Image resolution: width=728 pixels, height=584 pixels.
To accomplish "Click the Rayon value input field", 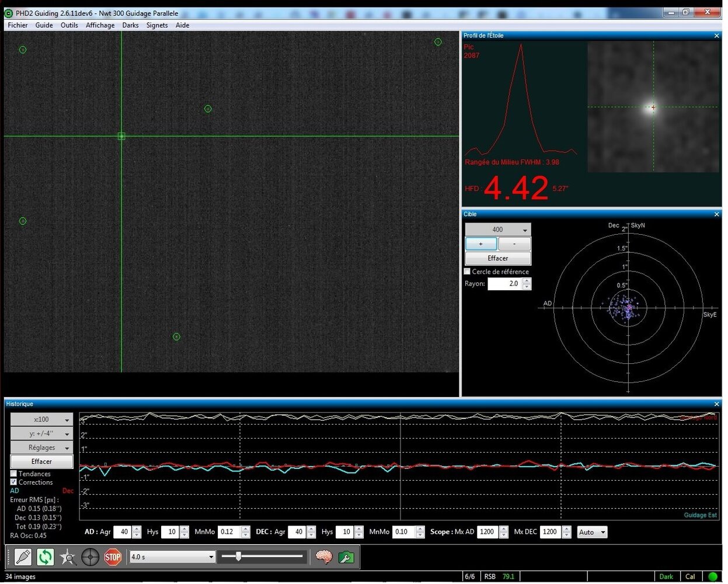I will click(504, 284).
